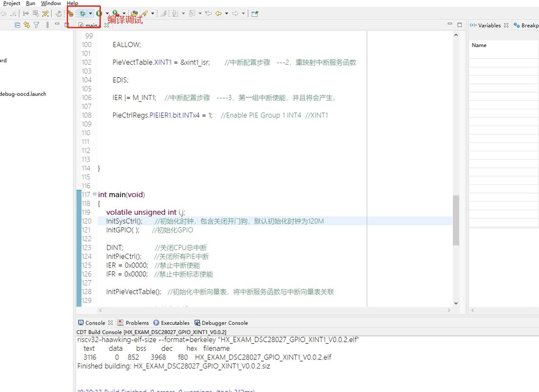The height and width of the screenshot is (392, 539).
Task: Collapse the main function fold marker
Action: 95,194
